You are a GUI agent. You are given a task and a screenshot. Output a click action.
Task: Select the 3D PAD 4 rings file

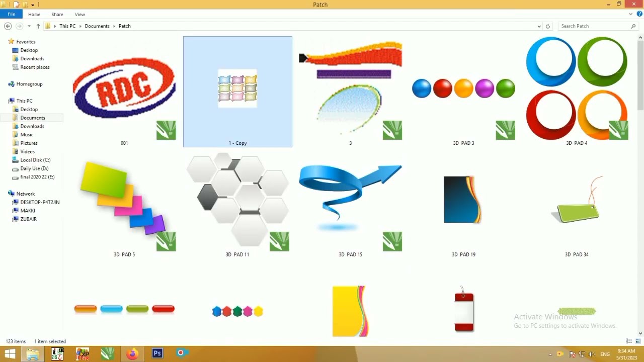click(x=577, y=92)
